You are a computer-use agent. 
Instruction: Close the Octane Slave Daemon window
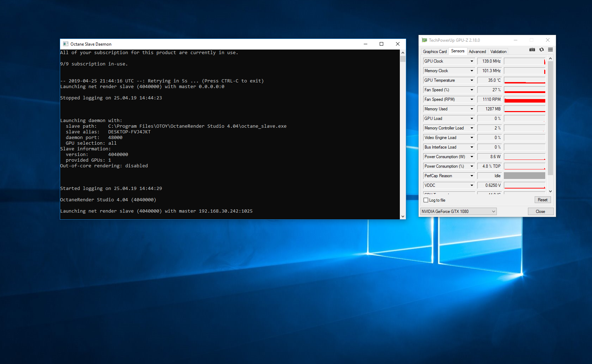coord(398,44)
